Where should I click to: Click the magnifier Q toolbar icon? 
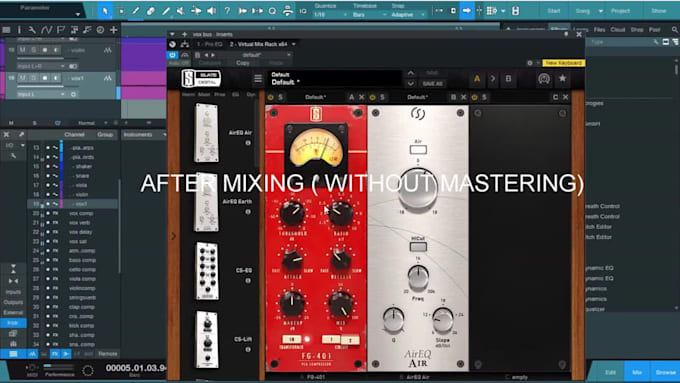(x=272, y=11)
